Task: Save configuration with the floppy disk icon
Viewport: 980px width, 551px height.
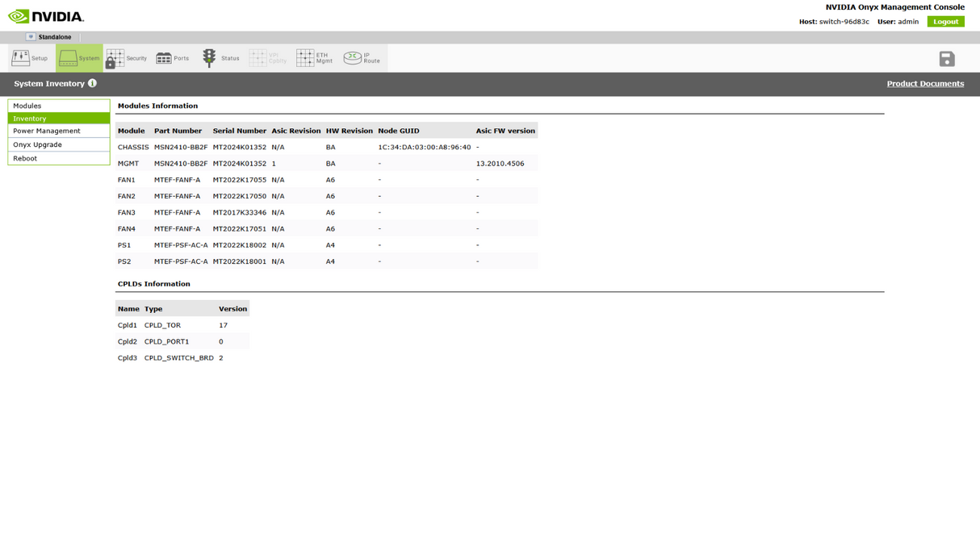Action: tap(947, 59)
